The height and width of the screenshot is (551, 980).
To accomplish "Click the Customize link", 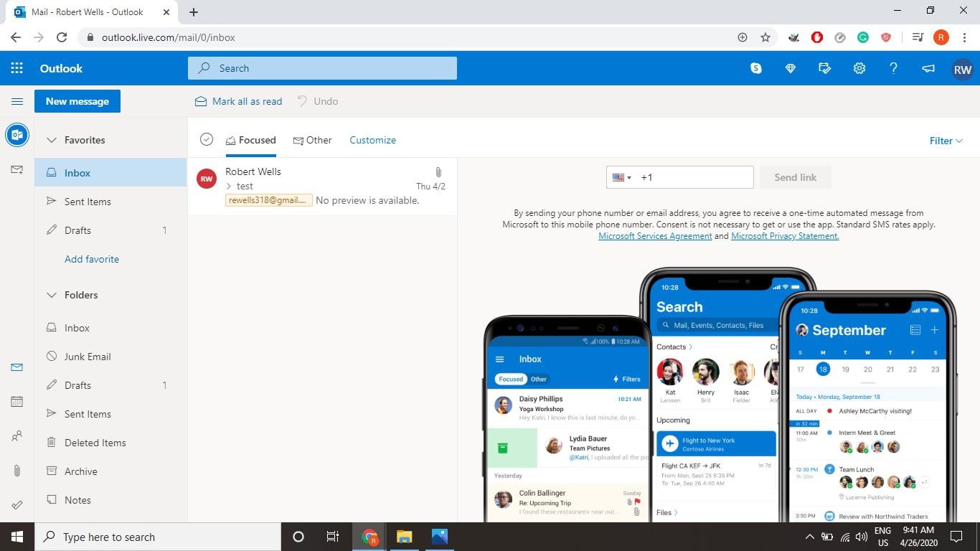I will click(372, 140).
